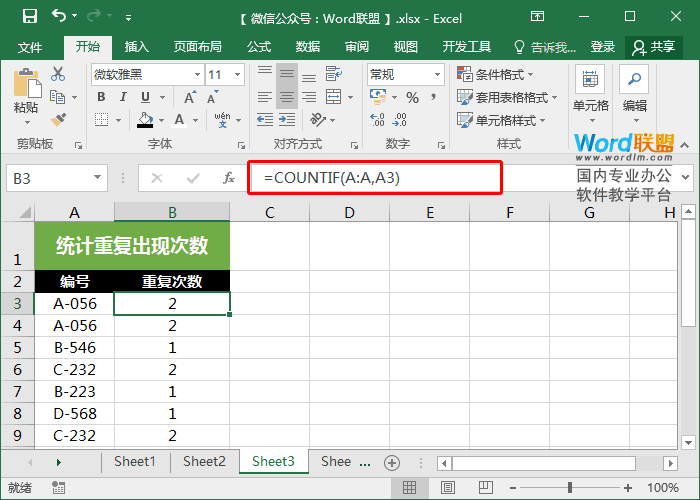Expand the Name Box dropdown arrow
Screen dimensions: 700x500
[x=97, y=178]
